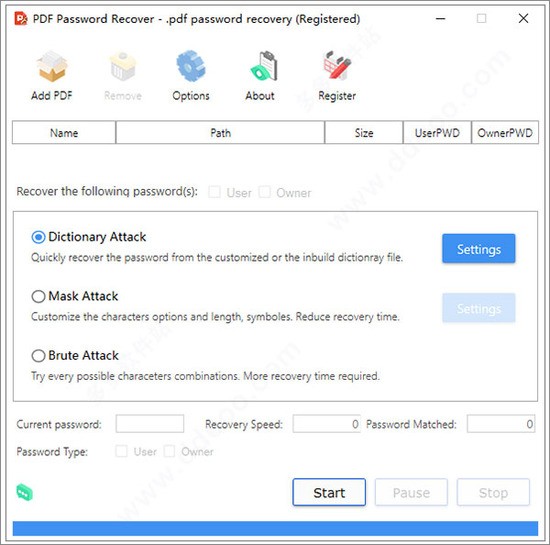
Task: Sort the list by the Name column header
Action: click(x=64, y=133)
